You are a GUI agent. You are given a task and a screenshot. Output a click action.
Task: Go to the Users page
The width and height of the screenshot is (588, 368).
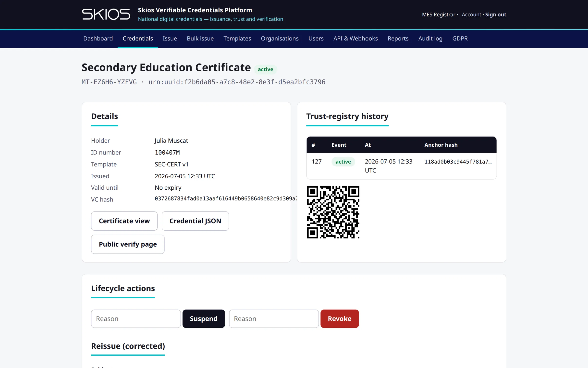point(316,39)
